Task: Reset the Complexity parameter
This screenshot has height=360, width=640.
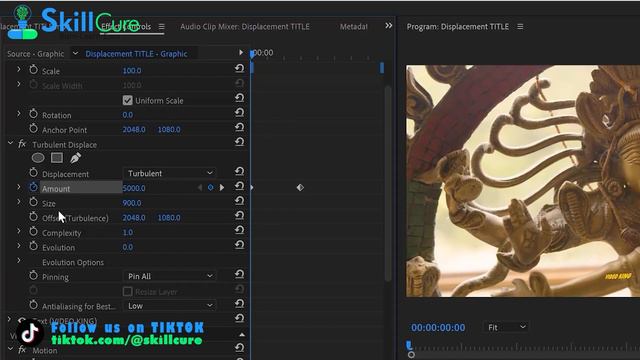Action: [x=239, y=230]
